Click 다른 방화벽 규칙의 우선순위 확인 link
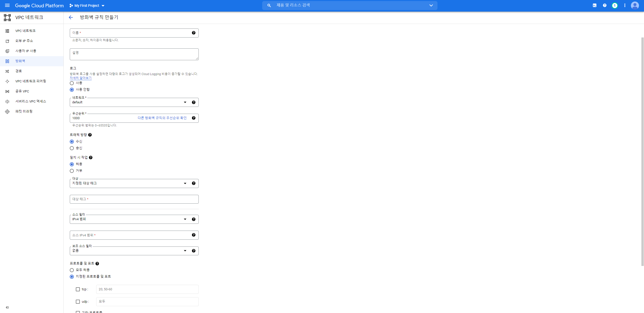Viewport: 644px width, 313px height. (x=162, y=118)
